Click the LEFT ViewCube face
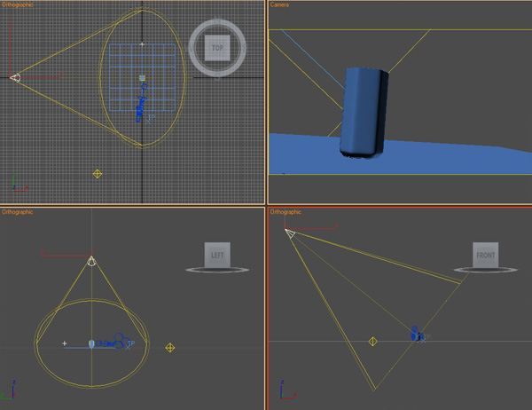This screenshot has height=410, width=532. (217, 255)
